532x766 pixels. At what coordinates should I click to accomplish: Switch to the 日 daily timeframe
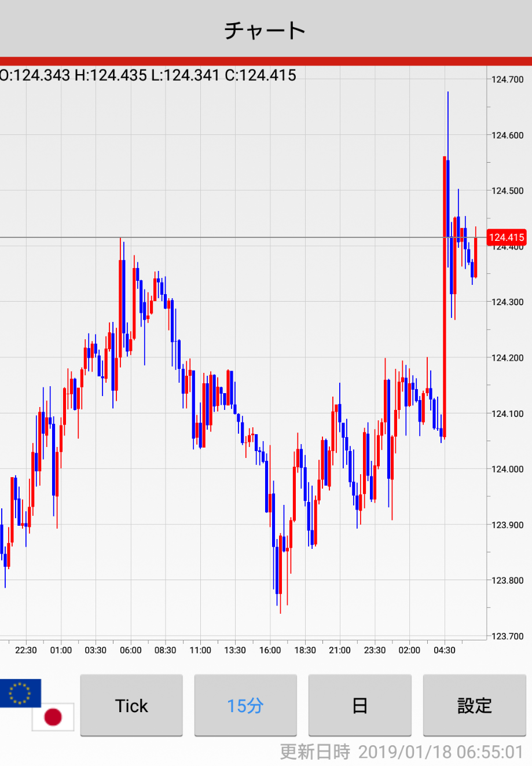(359, 705)
